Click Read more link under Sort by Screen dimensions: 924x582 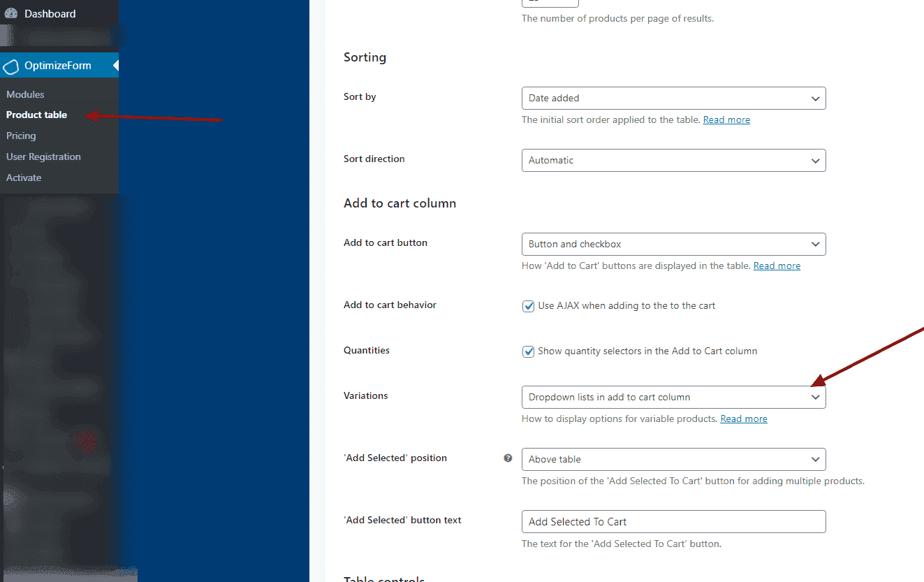tap(726, 120)
